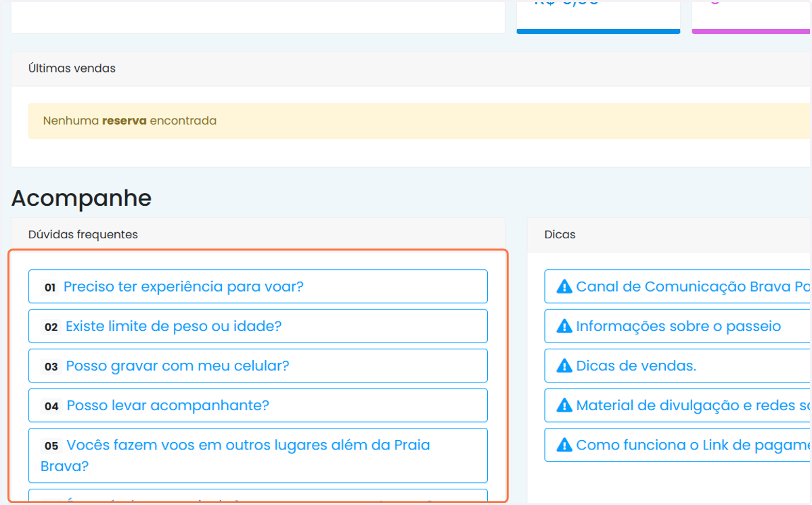Open 'Informações sobre o passeio' tip
Screen dimensions: 812x505
(678, 326)
